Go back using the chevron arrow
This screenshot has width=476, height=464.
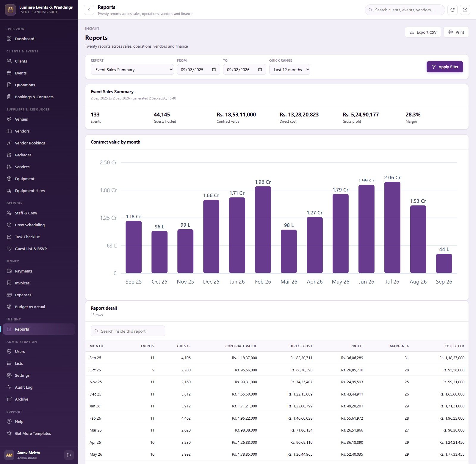point(89,10)
